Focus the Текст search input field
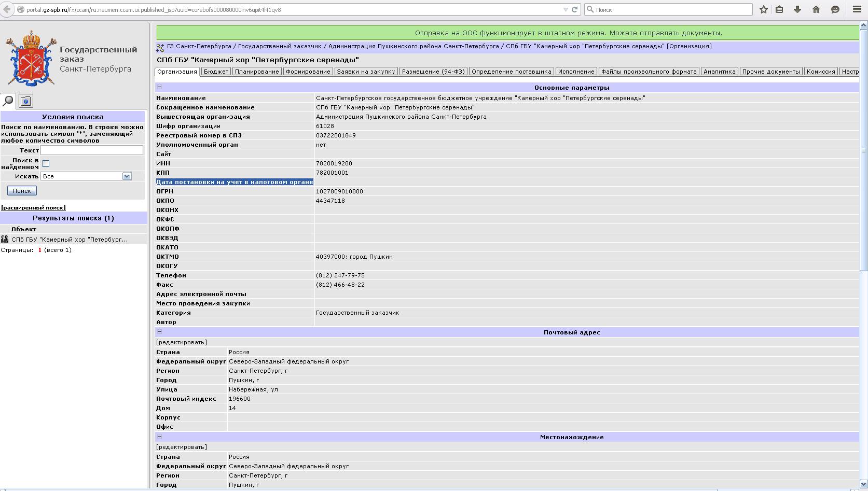 point(92,150)
